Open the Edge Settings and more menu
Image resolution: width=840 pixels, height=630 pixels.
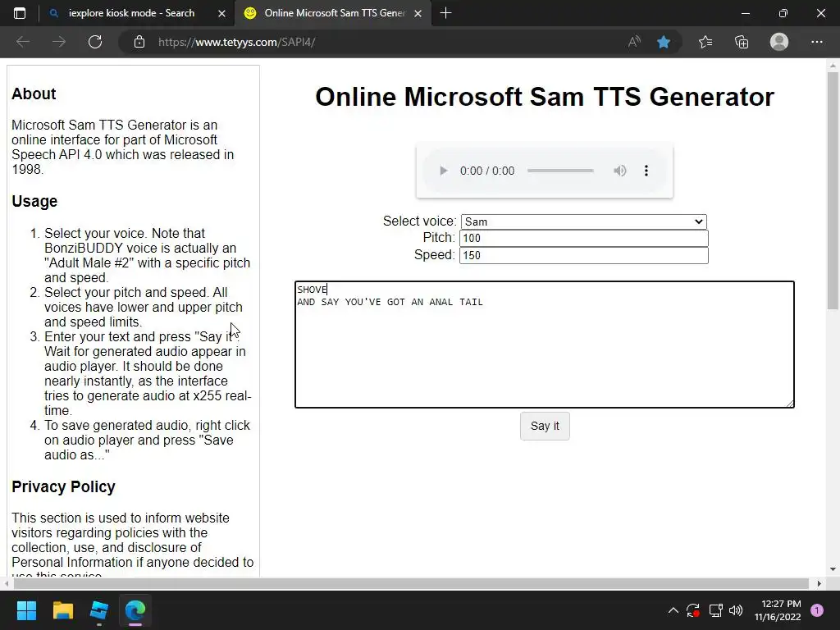click(817, 42)
